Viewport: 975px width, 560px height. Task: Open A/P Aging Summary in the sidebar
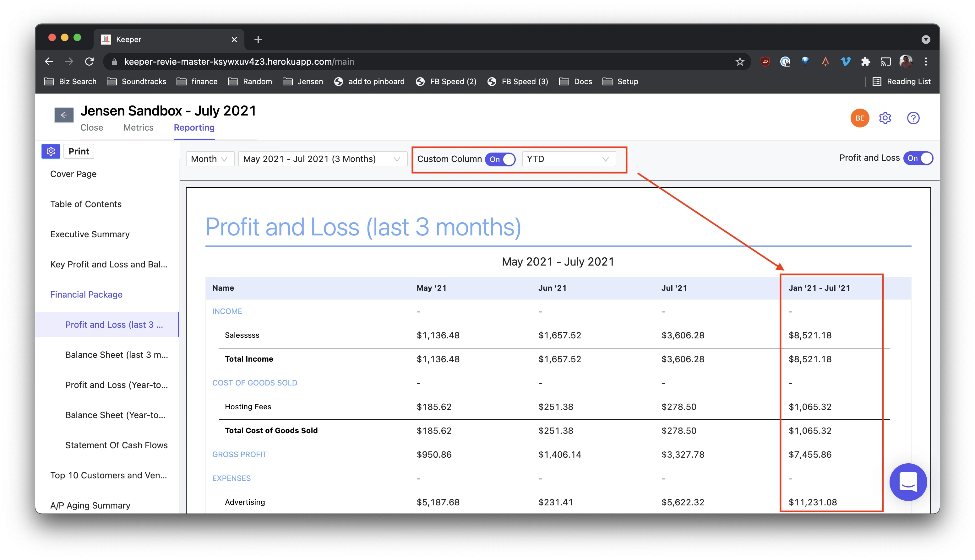point(90,505)
